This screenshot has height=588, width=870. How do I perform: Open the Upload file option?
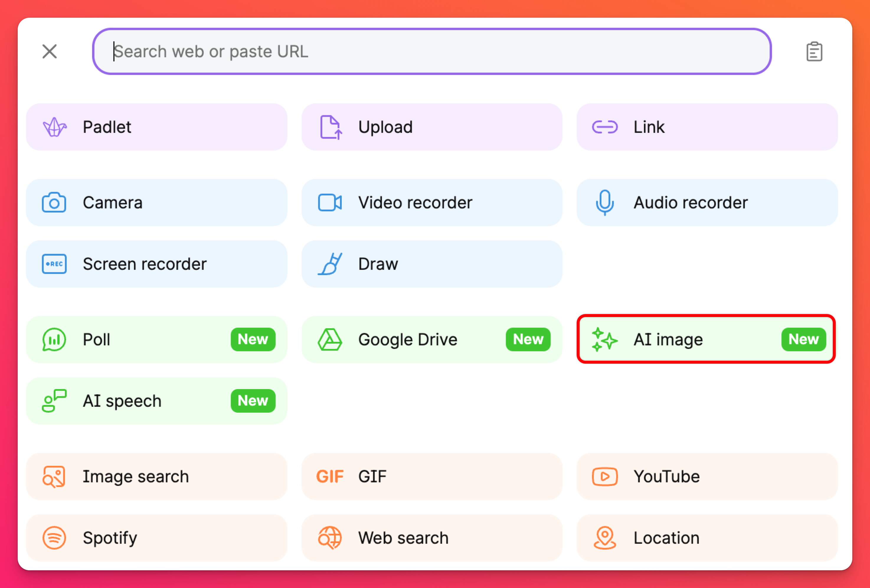pos(432,127)
